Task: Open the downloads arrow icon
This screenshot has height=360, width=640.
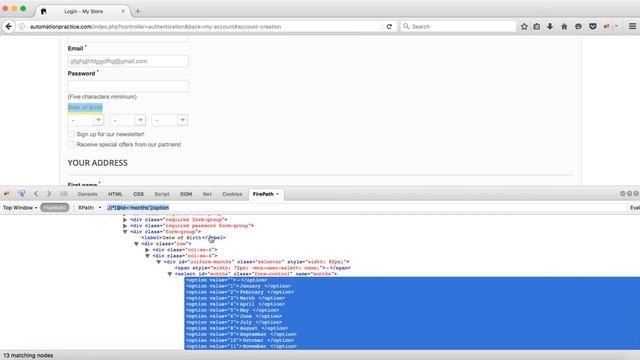Action: [550, 27]
